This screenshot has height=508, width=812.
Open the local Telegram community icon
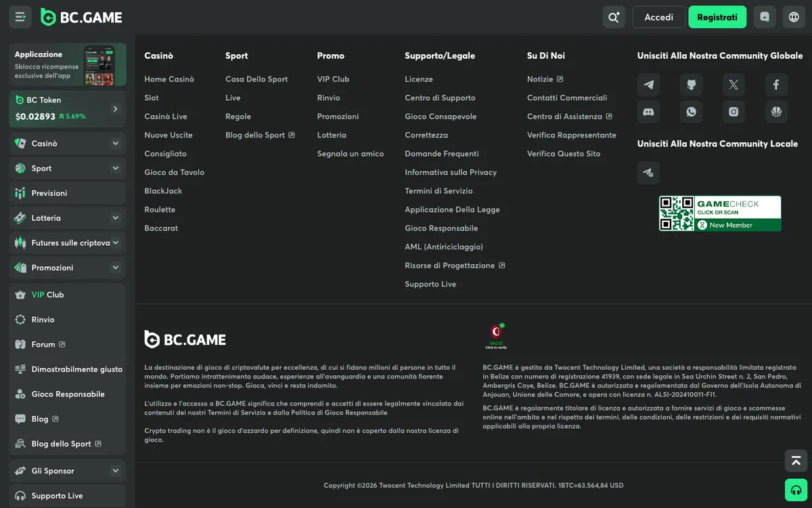(x=648, y=173)
